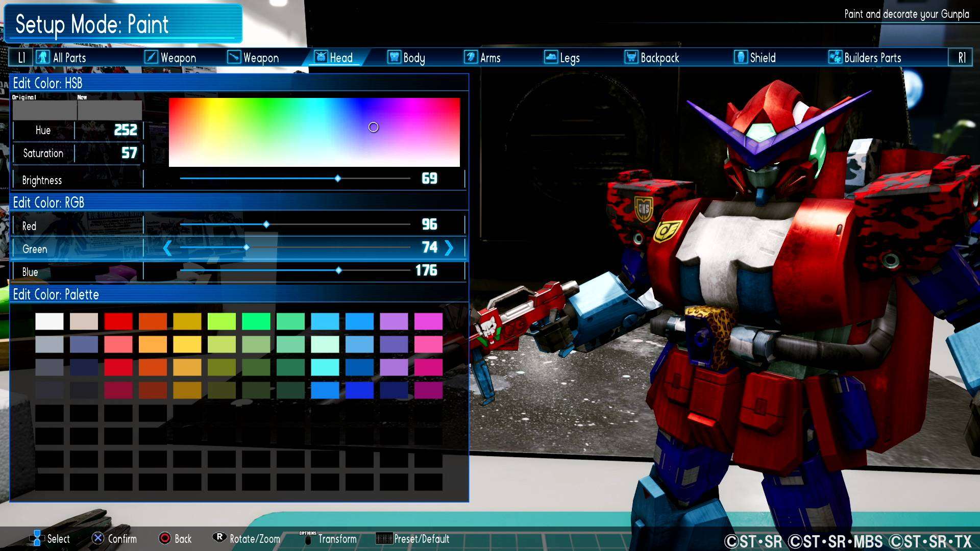The width and height of the screenshot is (980, 551).
Task: Click the Legs part icon
Action: (551, 57)
